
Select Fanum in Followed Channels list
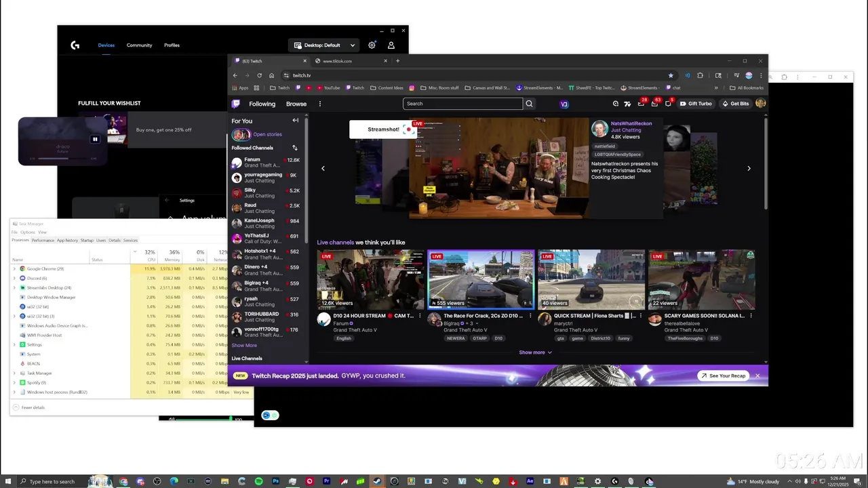266,162
